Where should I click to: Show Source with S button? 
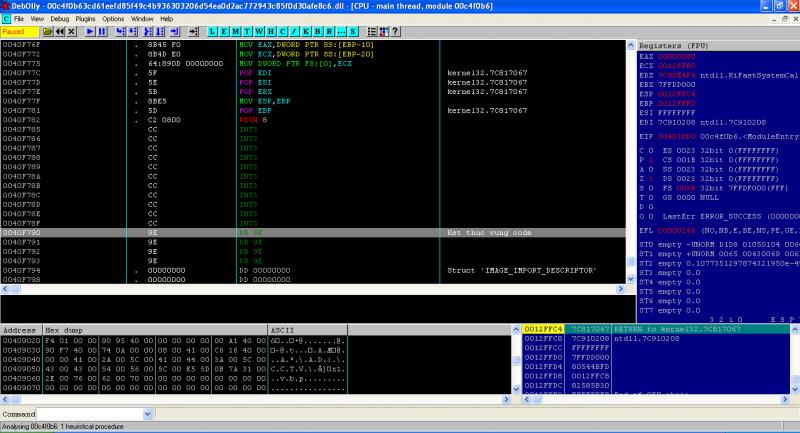point(353,32)
